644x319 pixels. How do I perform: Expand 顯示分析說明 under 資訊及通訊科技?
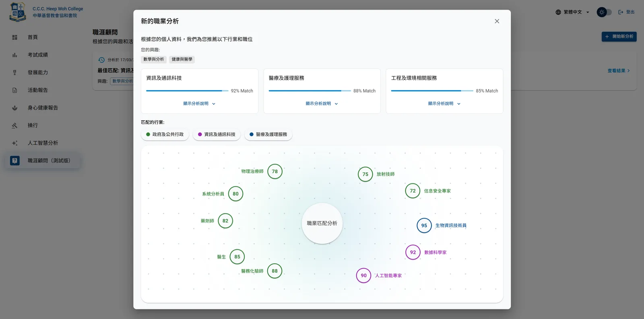[200, 104]
